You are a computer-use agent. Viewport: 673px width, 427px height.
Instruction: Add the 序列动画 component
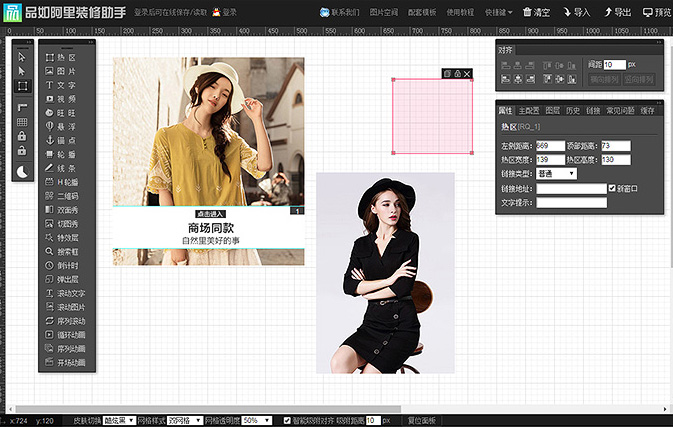[65, 349]
